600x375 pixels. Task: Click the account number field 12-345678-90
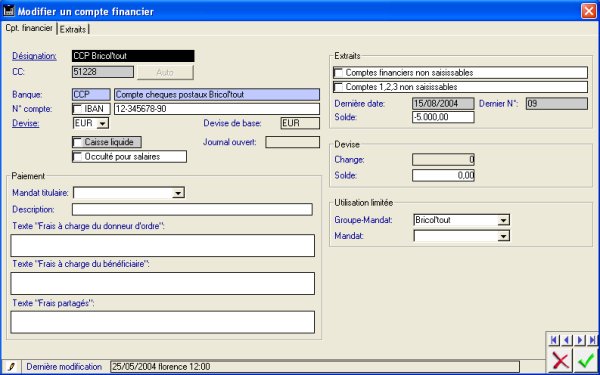point(217,109)
